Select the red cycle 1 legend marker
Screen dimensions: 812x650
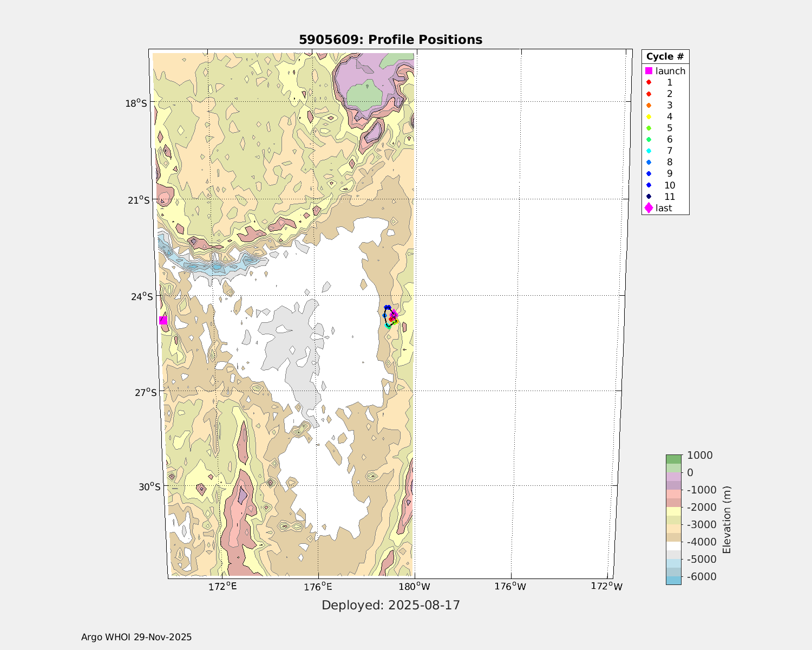(649, 82)
